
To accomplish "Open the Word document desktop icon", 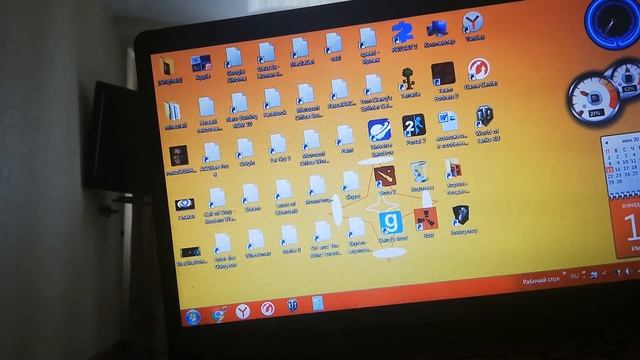I will [x=451, y=129].
